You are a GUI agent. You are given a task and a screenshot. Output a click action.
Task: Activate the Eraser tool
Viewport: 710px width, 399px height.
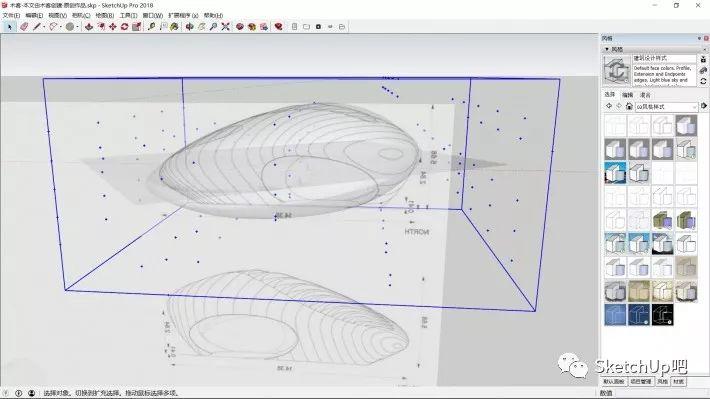click(24, 27)
